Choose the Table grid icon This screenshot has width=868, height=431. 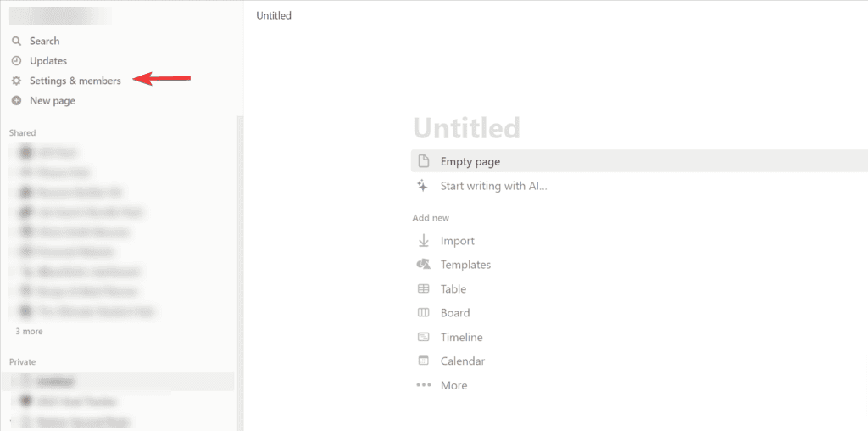pyautogui.click(x=424, y=289)
